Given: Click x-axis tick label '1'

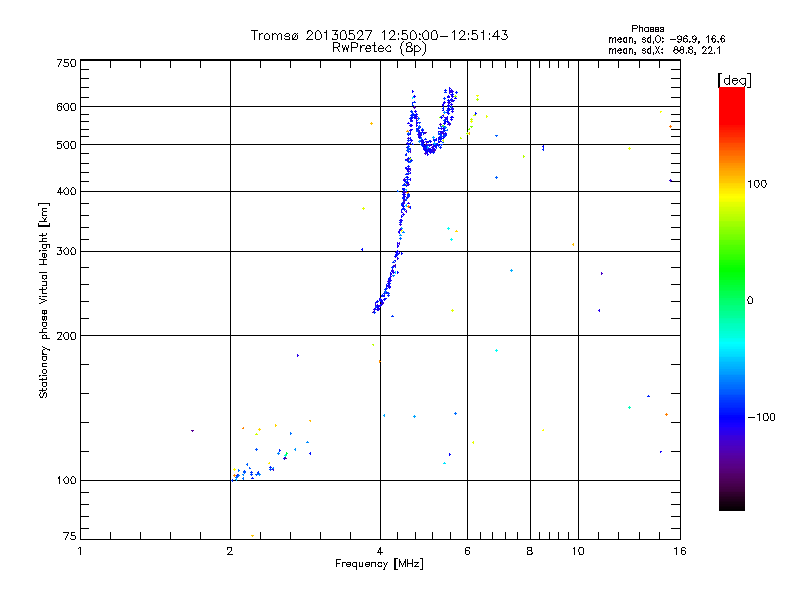Looking at the screenshot, I should (80, 551).
